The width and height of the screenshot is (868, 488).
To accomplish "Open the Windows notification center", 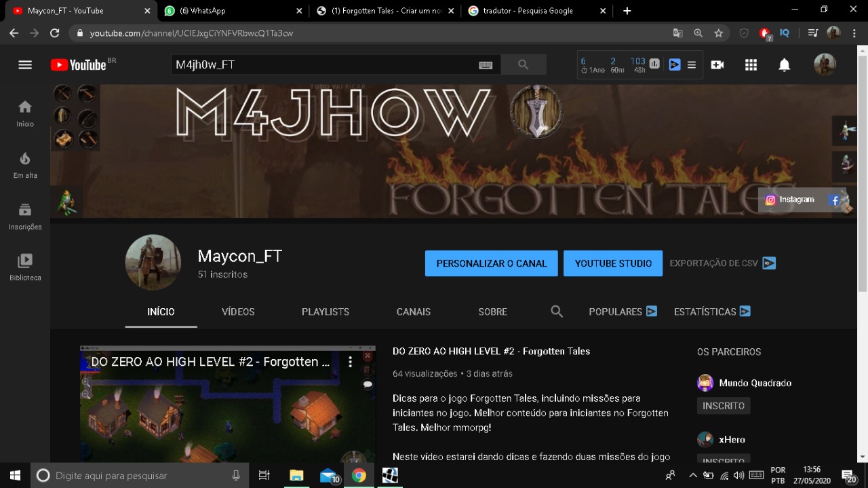I will 848,476.
